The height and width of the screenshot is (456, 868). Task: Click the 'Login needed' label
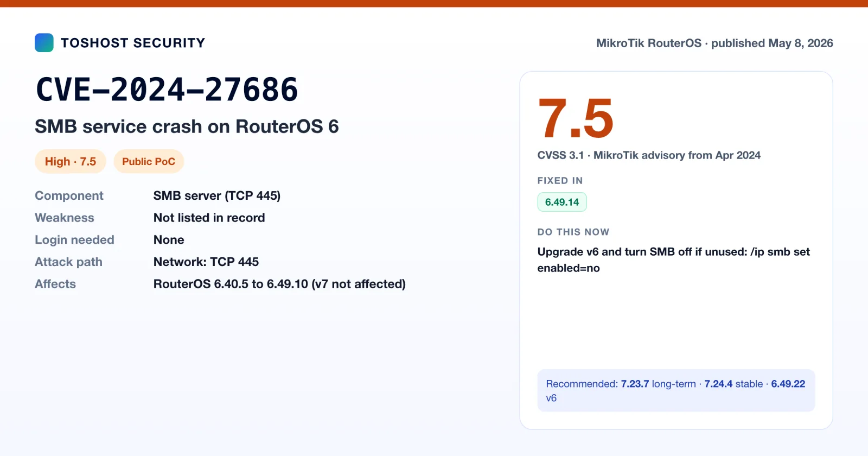tap(74, 240)
